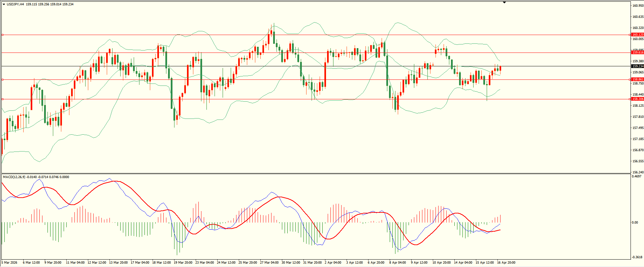Click right handle of 158.861 horizontal line
This screenshot has width=644, height=267.
point(630,79)
